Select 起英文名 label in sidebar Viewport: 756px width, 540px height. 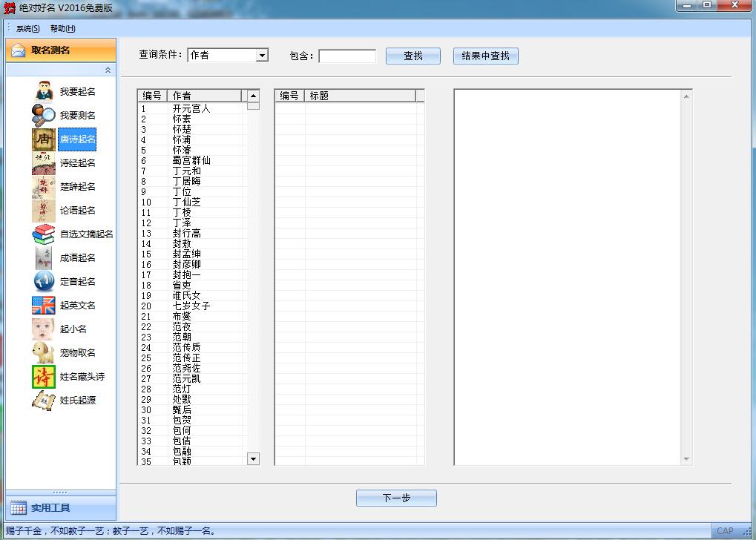(78, 305)
